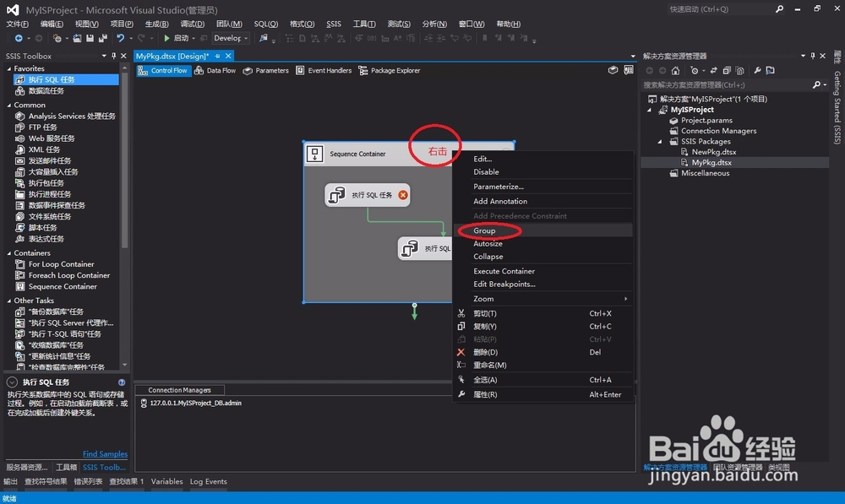This screenshot has width=845, height=504.
Task: Choose Disable from the context menu
Action: [542, 171]
